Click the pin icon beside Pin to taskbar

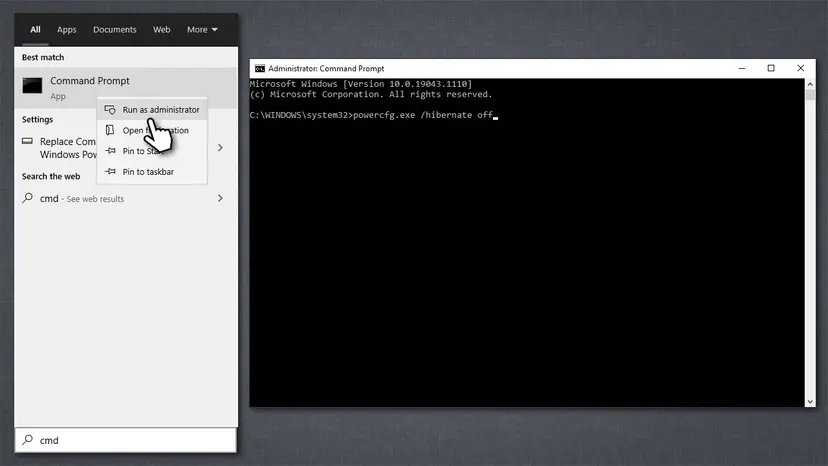click(110, 171)
